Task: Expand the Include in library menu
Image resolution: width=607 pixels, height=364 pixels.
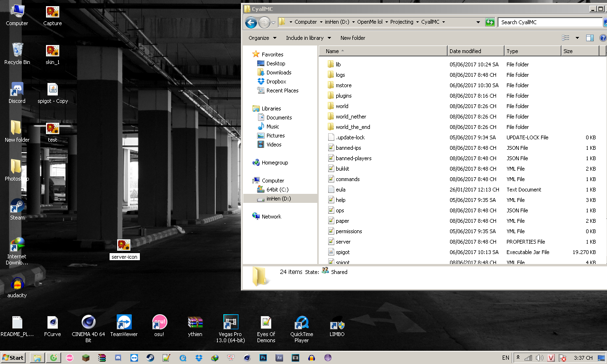Action: (x=308, y=38)
